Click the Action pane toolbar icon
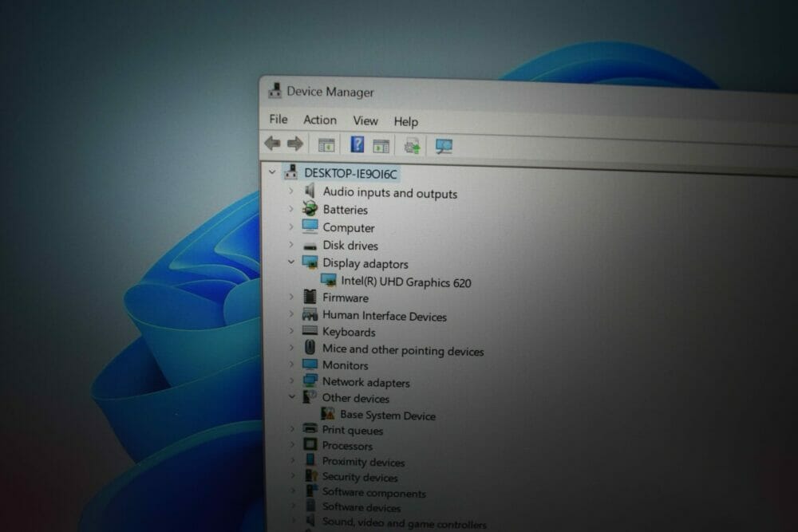798x532 pixels. click(x=381, y=146)
